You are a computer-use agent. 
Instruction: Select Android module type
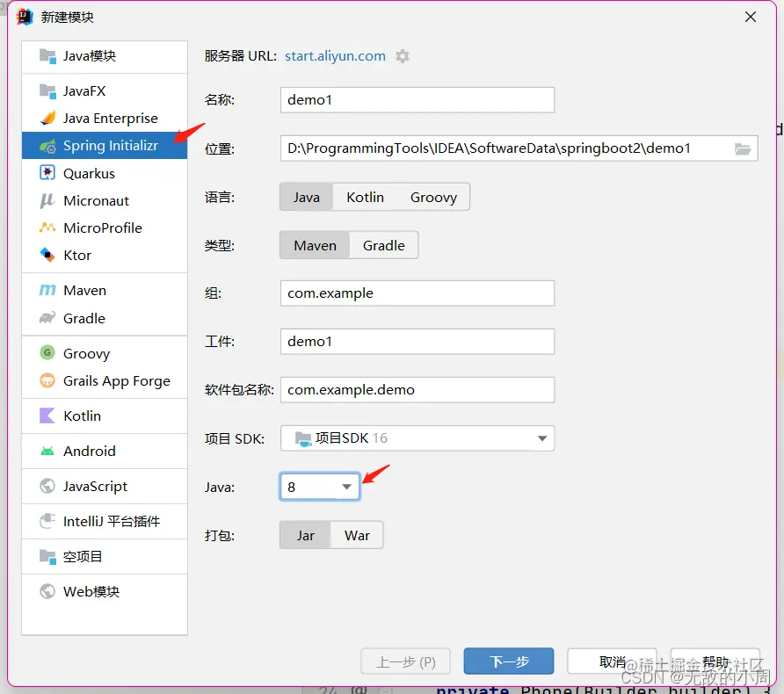[105, 451]
